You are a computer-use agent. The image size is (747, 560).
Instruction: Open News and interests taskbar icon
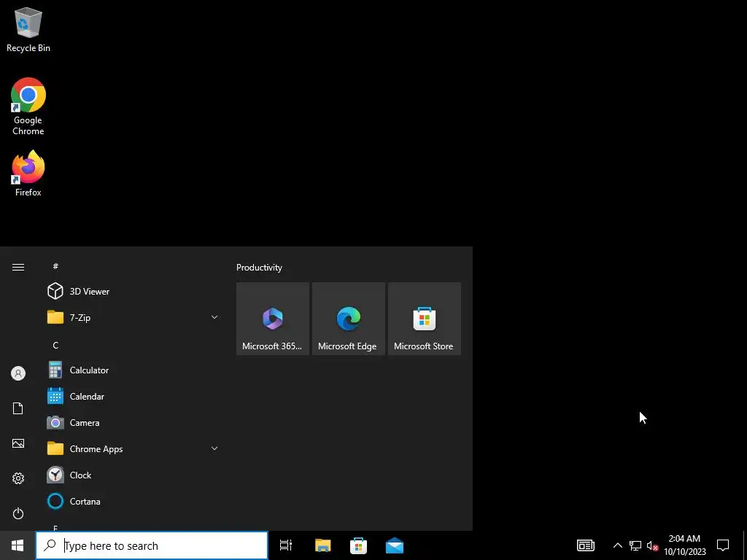pyautogui.click(x=586, y=545)
